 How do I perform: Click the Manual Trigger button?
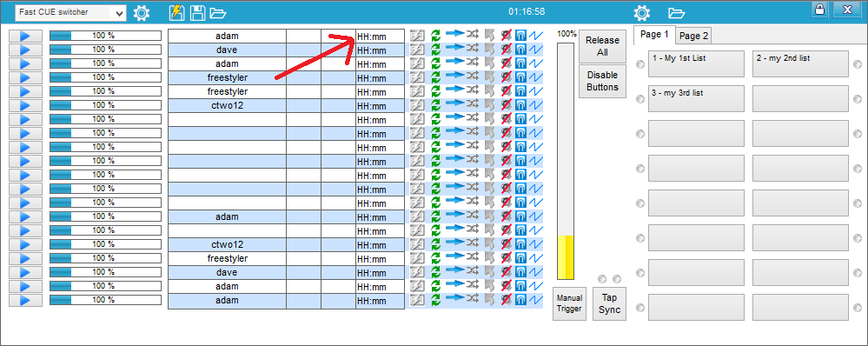[569, 303]
